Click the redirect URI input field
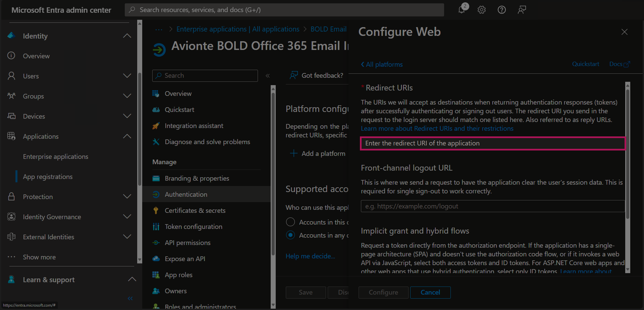This screenshot has width=644, height=310. point(492,143)
